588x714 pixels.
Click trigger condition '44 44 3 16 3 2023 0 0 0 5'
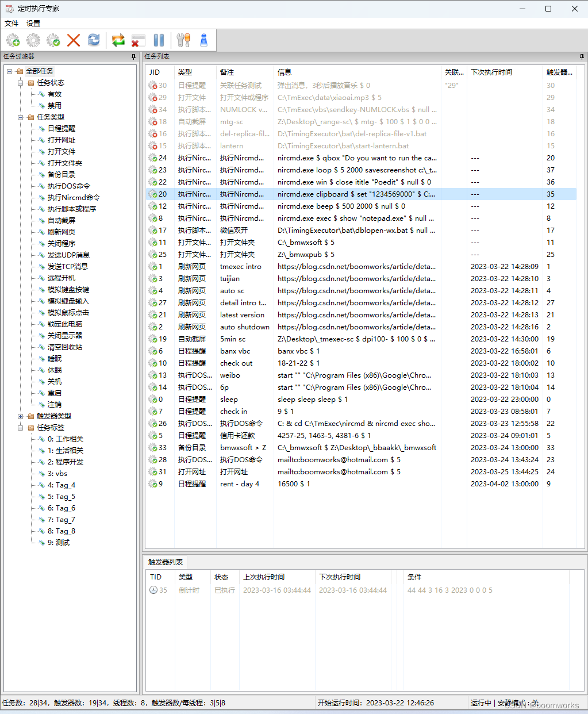tap(449, 590)
